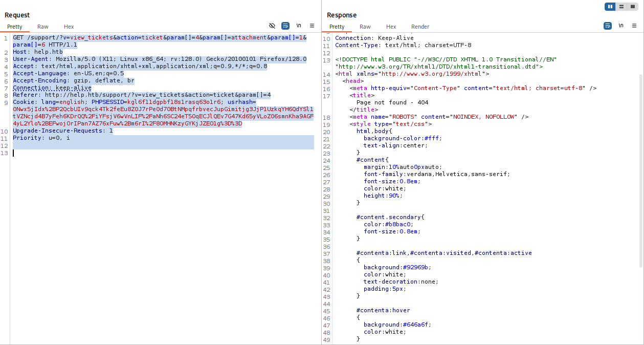Open the Request panel hamburger options menu
The image size is (644, 345).
coord(312,26)
